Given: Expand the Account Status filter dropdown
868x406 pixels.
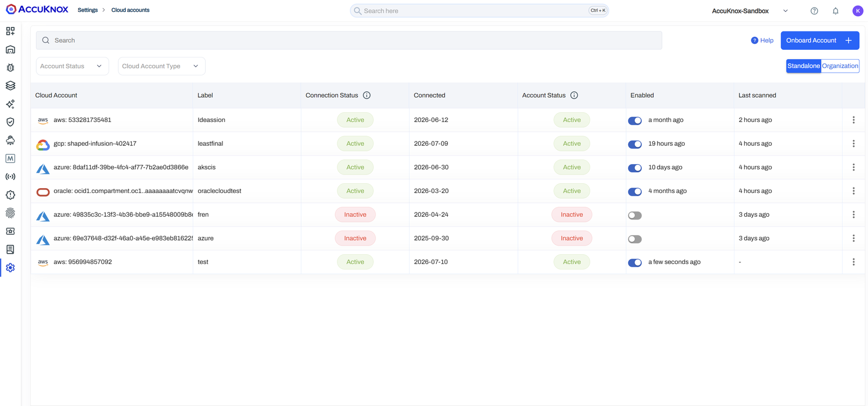Looking at the screenshot, I should coord(72,66).
